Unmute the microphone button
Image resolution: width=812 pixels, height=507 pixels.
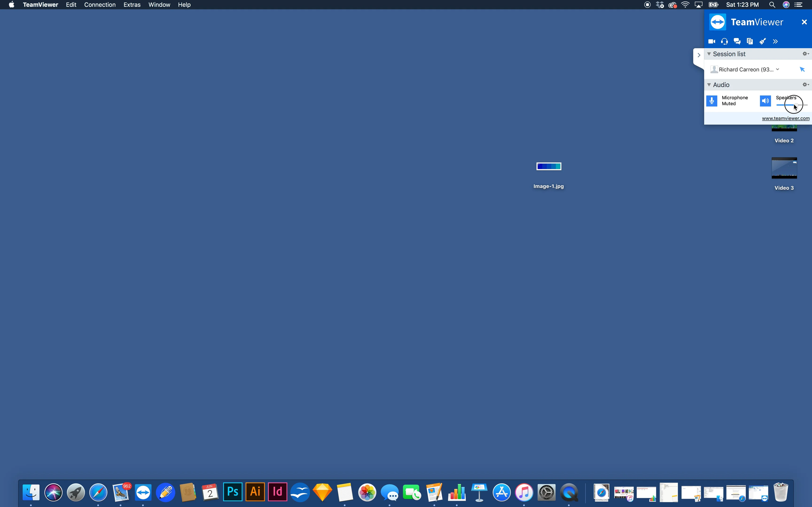pyautogui.click(x=711, y=101)
